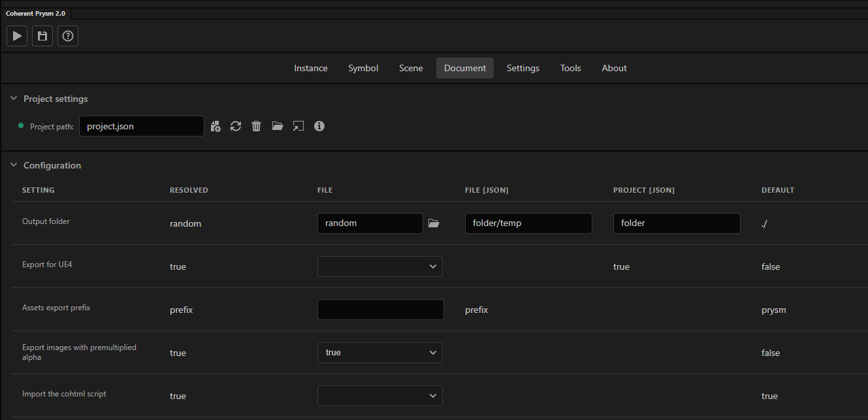The height and width of the screenshot is (420, 868).
Task: Select the Document tab
Action: (x=465, y=68)
